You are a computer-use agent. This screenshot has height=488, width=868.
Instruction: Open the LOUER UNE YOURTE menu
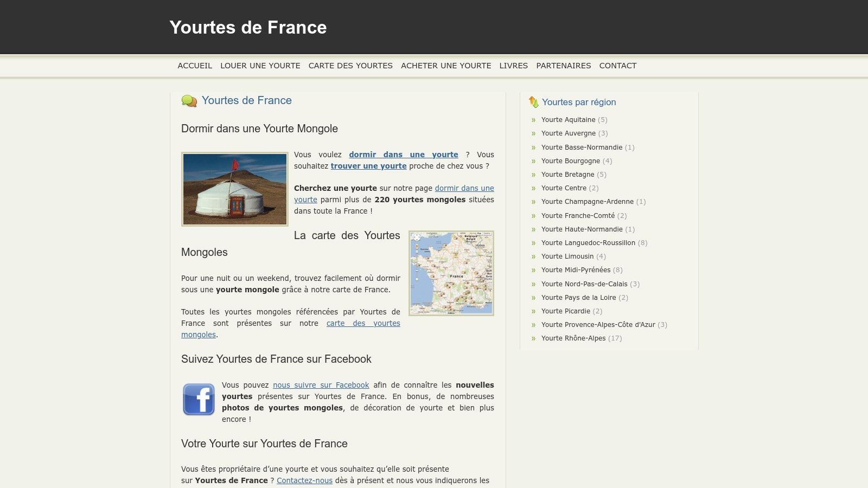(260, 66)
